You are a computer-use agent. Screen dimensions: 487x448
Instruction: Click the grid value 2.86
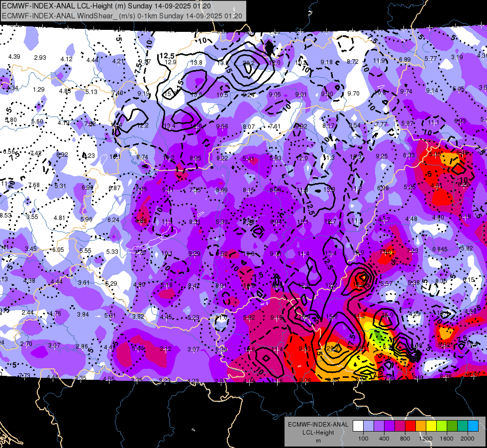tap(82, 346)
